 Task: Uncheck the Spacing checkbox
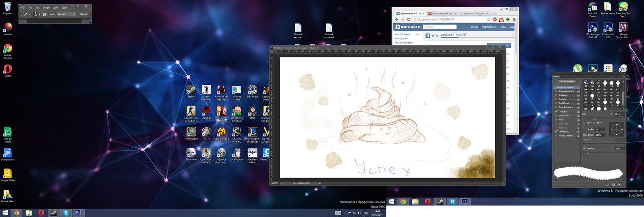pos(584,149)
